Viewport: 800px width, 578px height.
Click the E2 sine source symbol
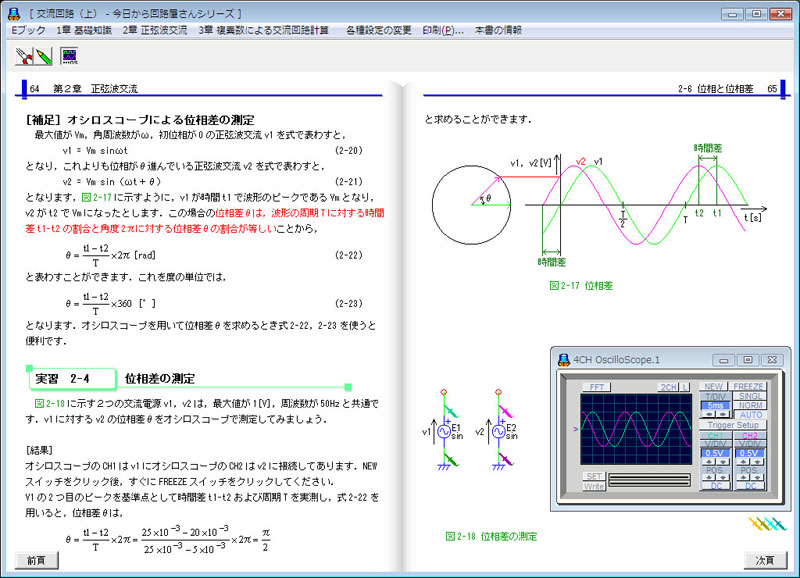click(498, 432)
